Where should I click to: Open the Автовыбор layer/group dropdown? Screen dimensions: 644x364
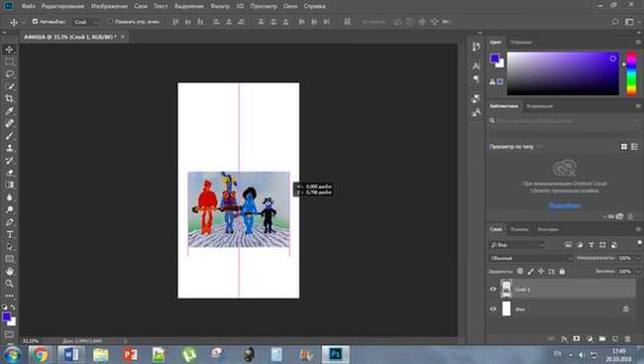coord(85,22)
